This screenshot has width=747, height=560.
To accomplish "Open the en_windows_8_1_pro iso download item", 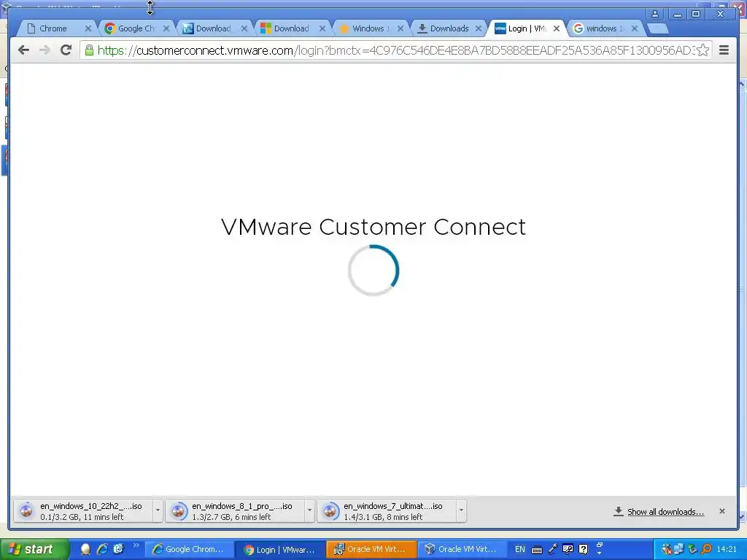I will point(235,511).
